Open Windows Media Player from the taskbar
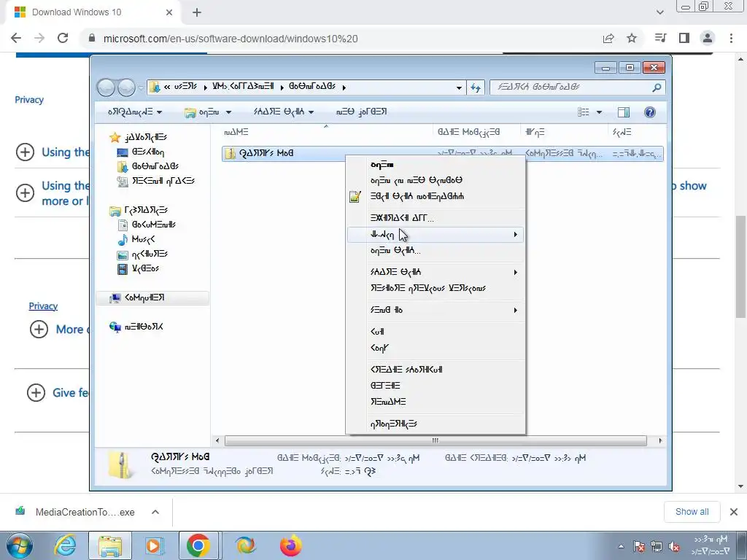This screenshot has height=560, width=747. [x=154, y=545]
